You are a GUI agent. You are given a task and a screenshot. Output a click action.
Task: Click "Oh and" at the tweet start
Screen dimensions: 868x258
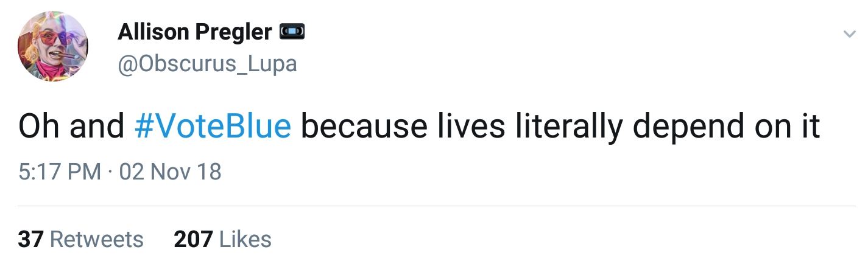[71, 127]
